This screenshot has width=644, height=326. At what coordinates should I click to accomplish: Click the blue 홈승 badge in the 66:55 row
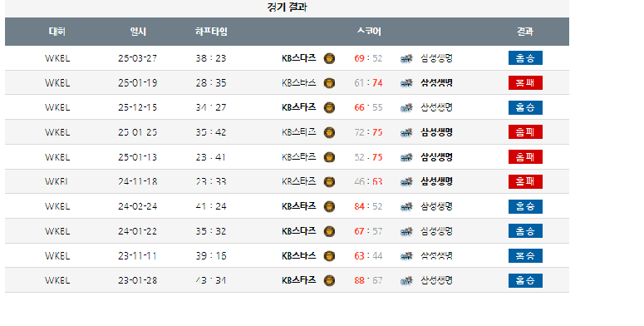click(525, 107)
